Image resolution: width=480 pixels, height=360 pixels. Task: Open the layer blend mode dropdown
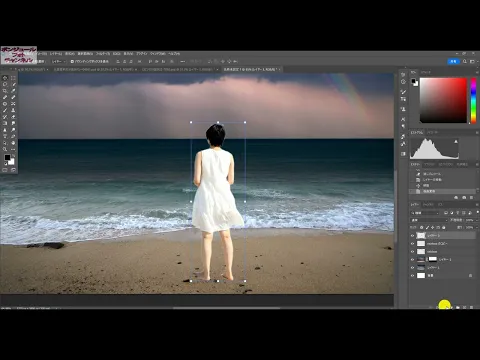click(429, 220)
